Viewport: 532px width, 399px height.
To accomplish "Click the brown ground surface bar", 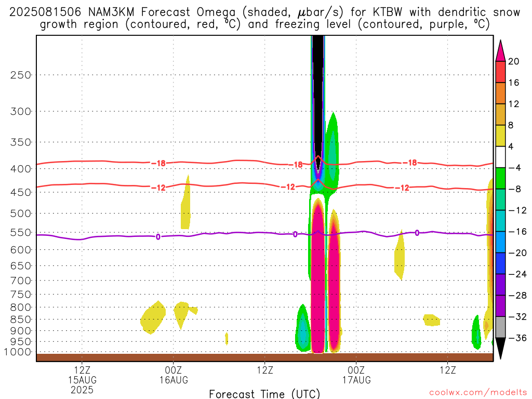I will coord(264,357).
